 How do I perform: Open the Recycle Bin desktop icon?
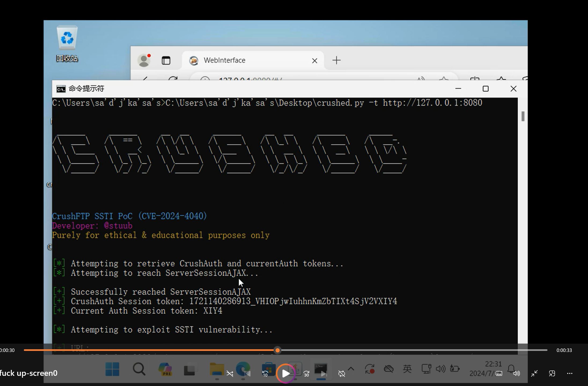(x=67, y=44)
